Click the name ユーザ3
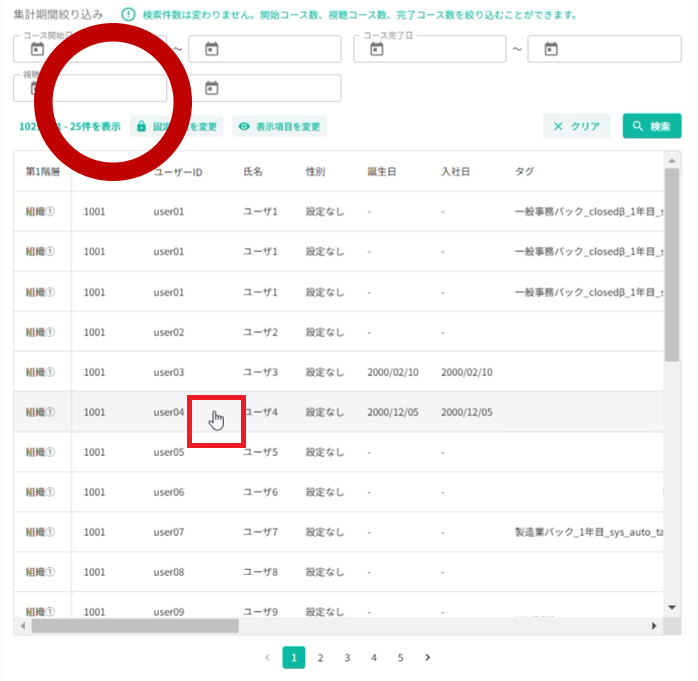Viewport: 698px width, 681px height. (260, 373)
